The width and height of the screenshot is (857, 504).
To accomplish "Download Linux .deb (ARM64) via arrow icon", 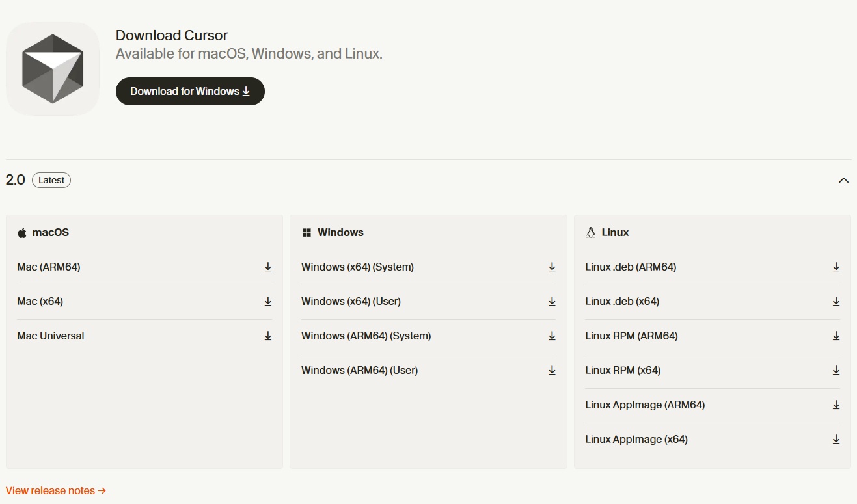I will [836, 267].
